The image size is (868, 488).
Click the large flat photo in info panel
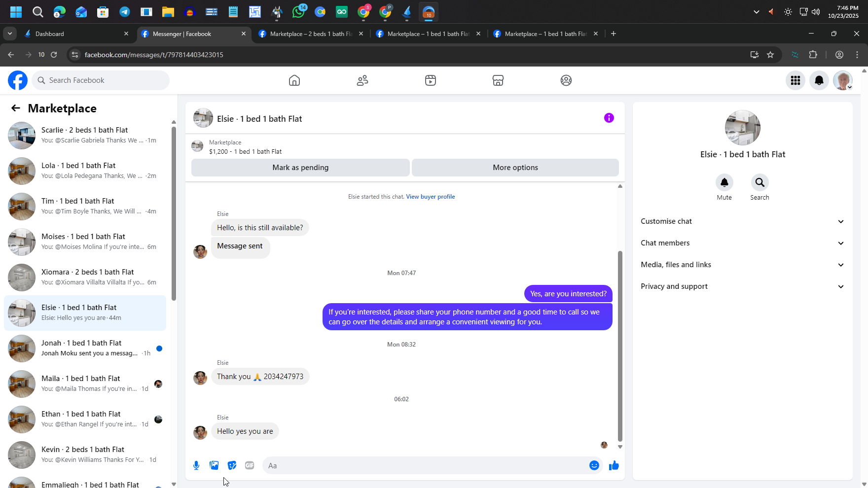pos(742,128)
